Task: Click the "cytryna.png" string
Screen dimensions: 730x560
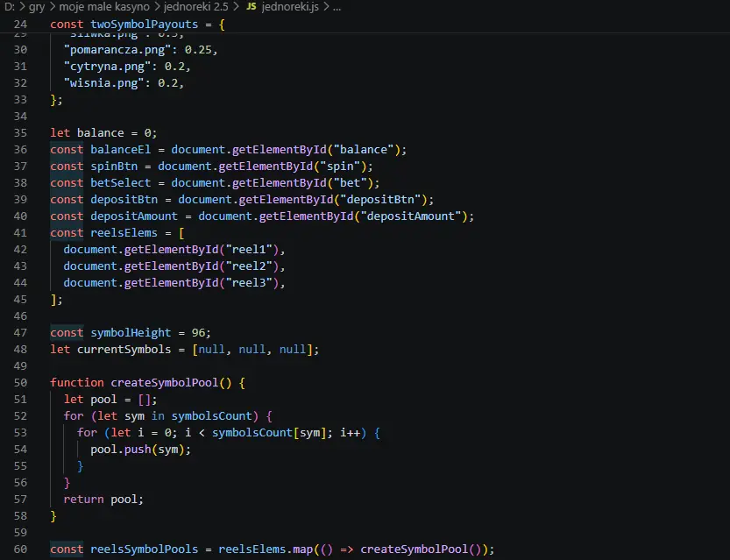Action: tap(107, 67)
